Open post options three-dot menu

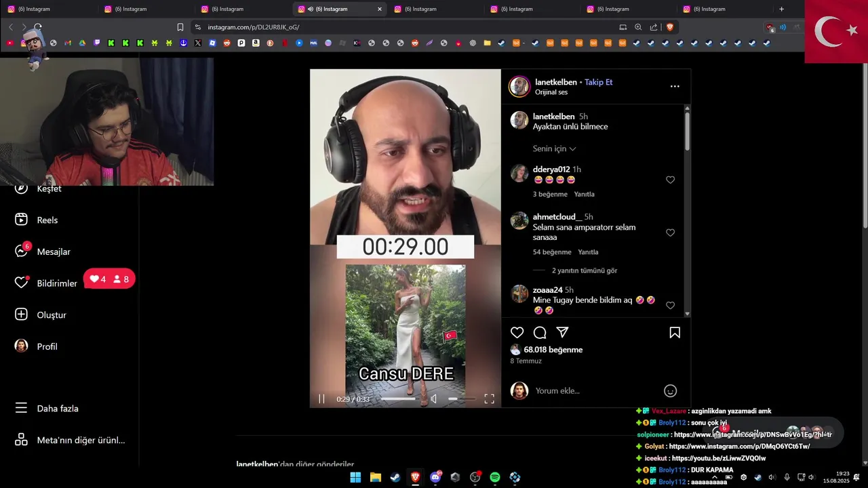click(x=675, y=86)
